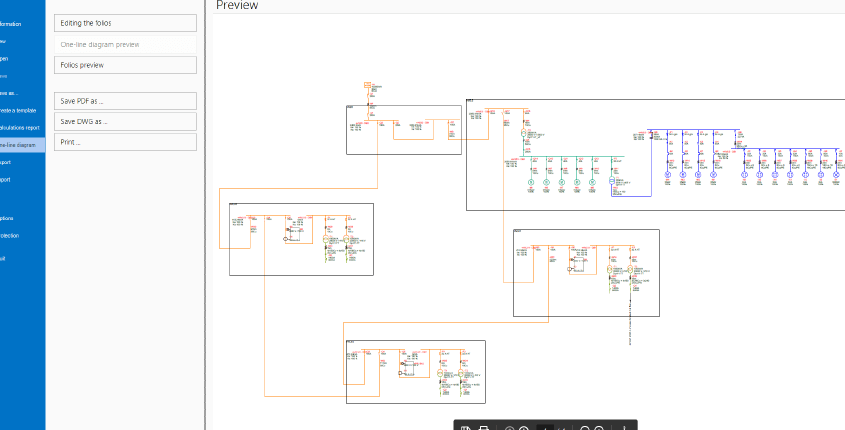
Task: Choose Quit in the blue sidebar
Action: coord(3,258)
